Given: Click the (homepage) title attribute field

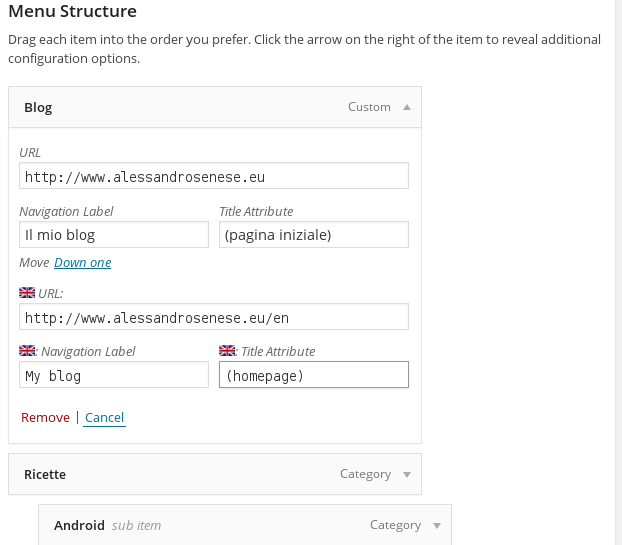Looking at the screenshot, I should [314, 375].
